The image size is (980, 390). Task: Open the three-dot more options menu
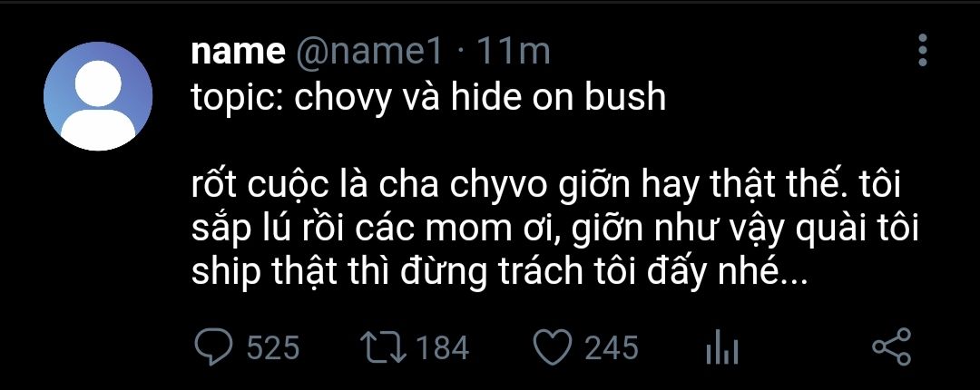tap(923, 51)
